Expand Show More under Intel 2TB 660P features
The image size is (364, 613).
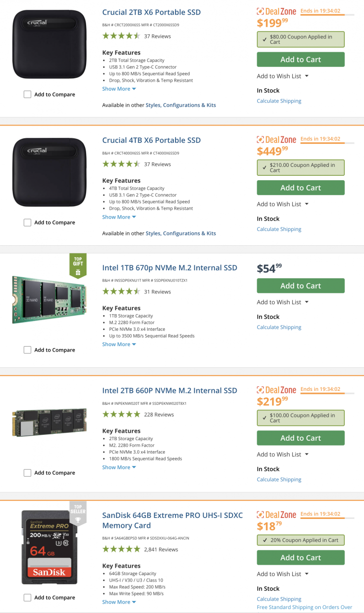119,467
